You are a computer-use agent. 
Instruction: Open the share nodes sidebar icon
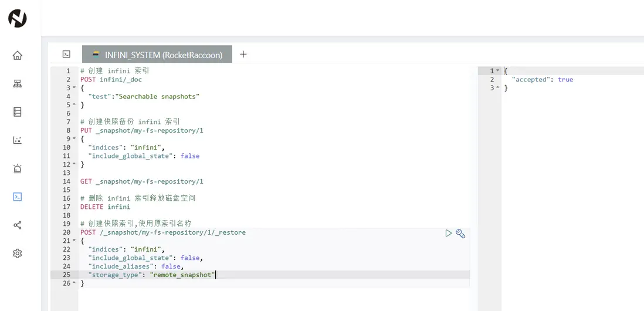click(18, 225)
